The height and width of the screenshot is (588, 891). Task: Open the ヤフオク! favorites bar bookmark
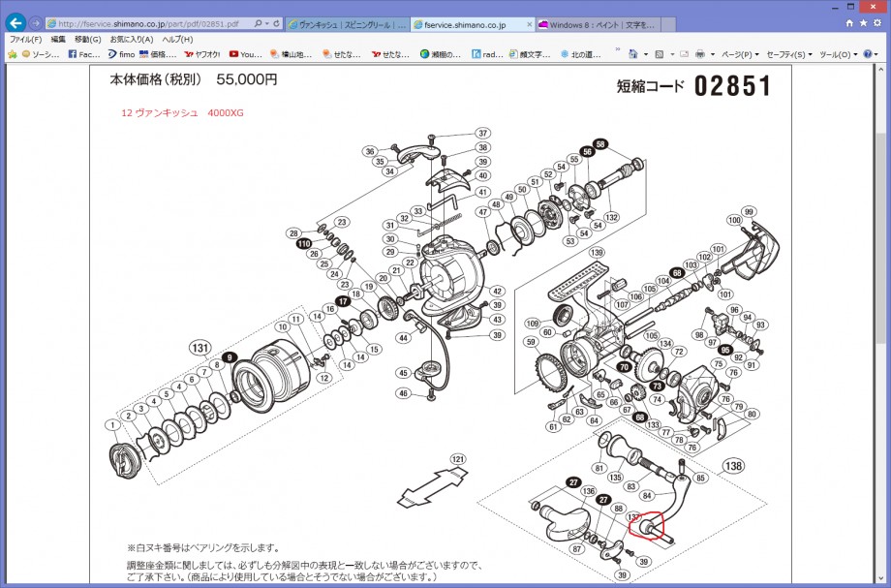tap(202, 54)
